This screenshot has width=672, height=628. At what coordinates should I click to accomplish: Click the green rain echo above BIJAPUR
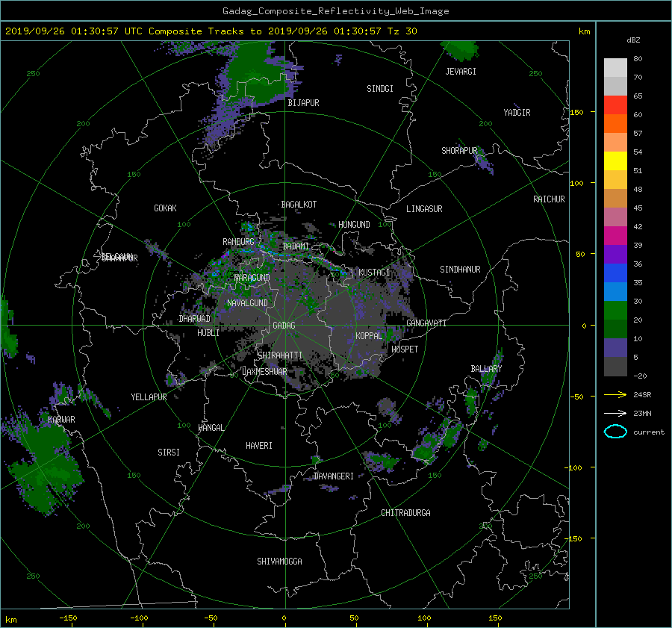257,75
